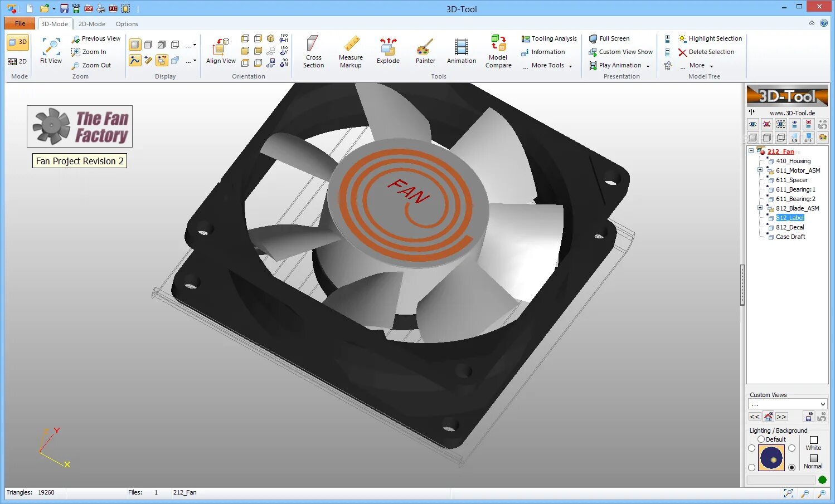Click Save icon in quick access toolbar

[x=64, y=8]
